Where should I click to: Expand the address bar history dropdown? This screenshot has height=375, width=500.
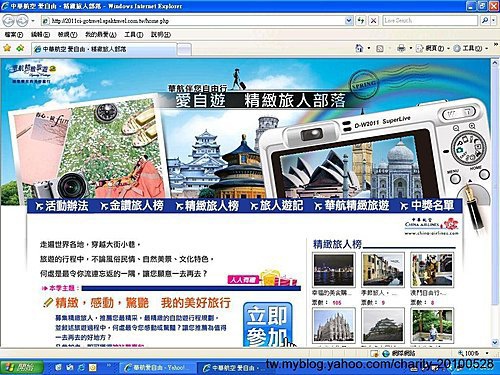coord(349,21)
